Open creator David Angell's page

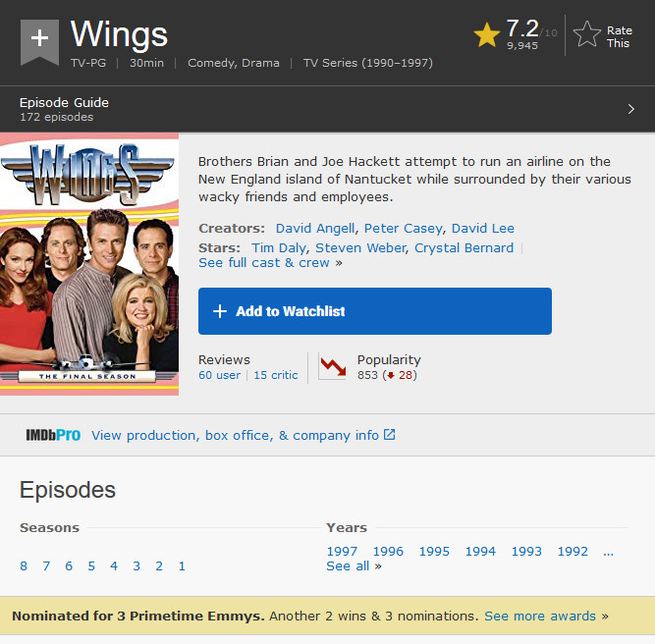point(315,229)
